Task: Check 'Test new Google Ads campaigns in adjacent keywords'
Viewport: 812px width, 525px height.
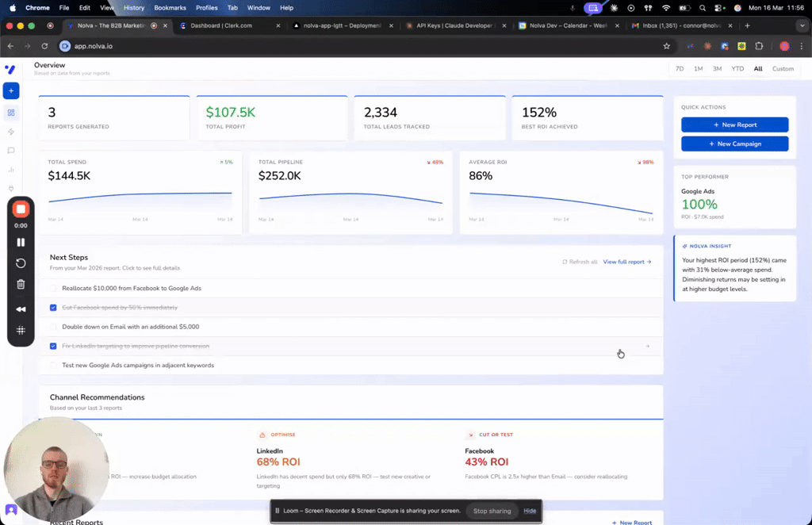Action: pyautogui.click(x=53, y=366)
